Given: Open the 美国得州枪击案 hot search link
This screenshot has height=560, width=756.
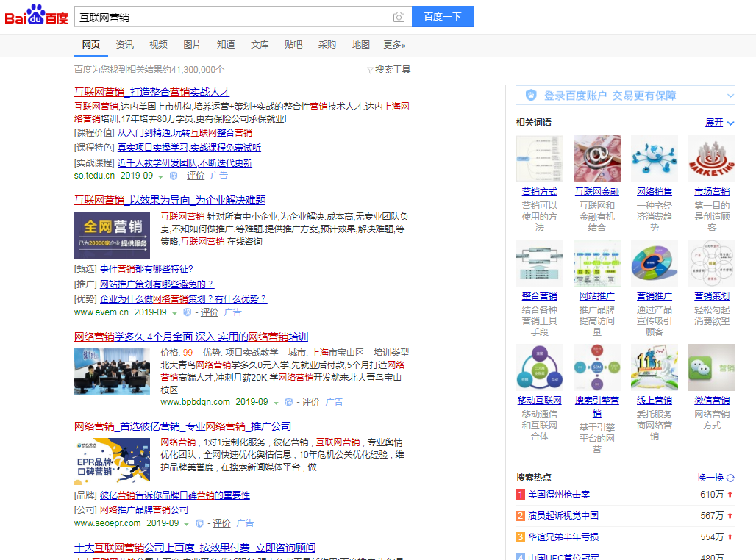Looking at the screenshot, I should click(558, 495).
